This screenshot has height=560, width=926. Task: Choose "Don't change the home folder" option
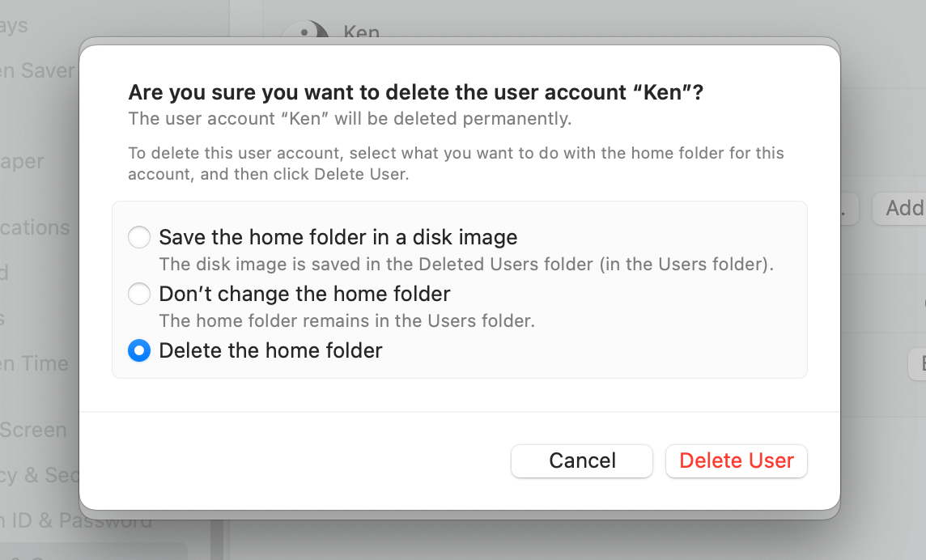pos(138,294)
